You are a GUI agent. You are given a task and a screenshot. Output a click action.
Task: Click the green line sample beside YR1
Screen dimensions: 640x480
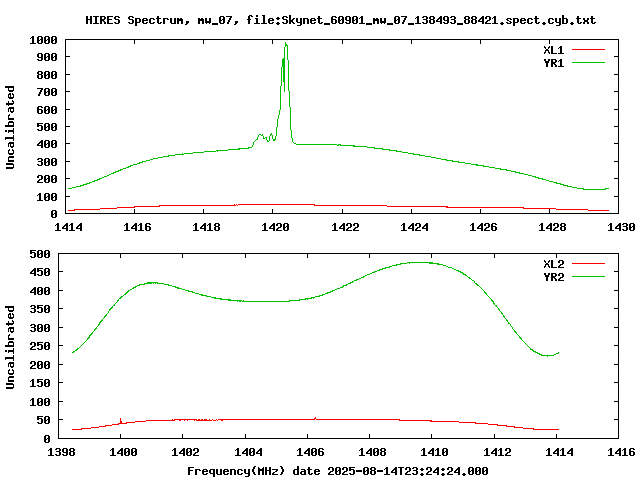(x=588, y=63)
